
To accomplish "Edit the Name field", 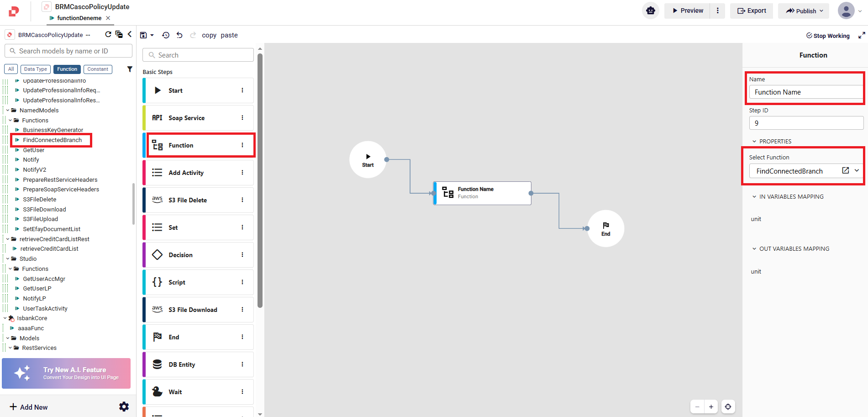I will (x=806, y=92).
